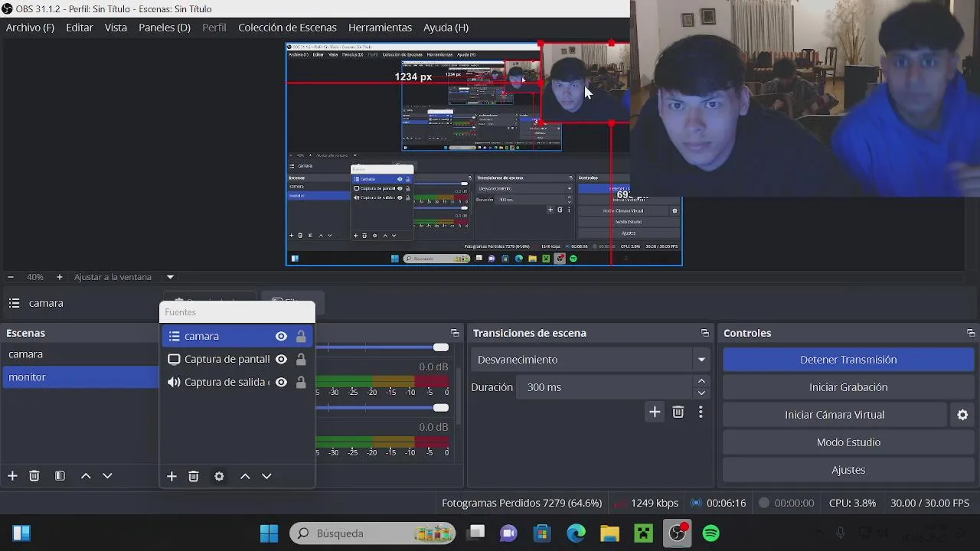Start the virtual camera with Iniciar Cámara Virtual
This screenshot has width=980, height=551.
(835, 415)
